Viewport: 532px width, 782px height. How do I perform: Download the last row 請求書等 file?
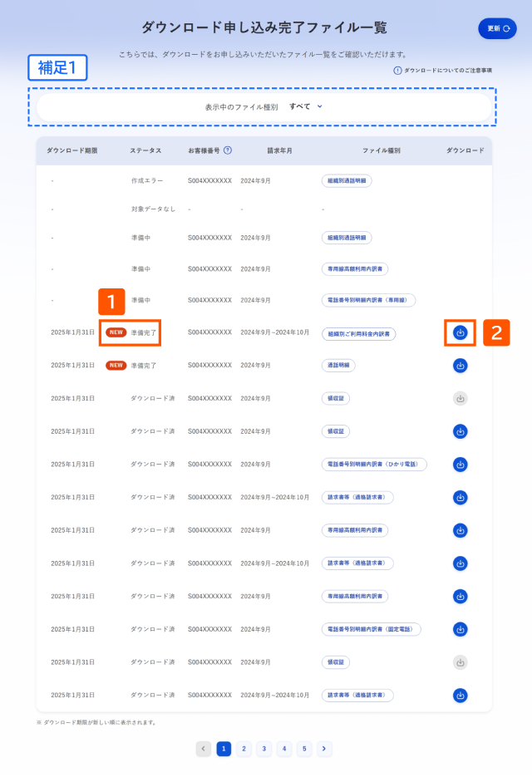[x=461, y=696]
